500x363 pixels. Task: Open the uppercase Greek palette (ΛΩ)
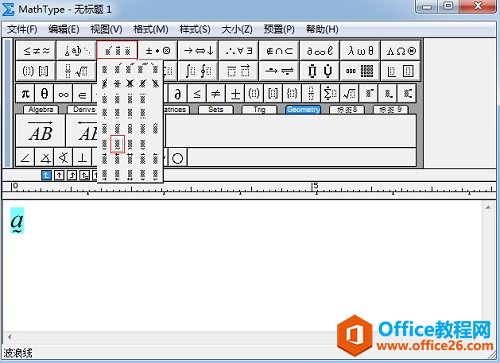[401, 51]
